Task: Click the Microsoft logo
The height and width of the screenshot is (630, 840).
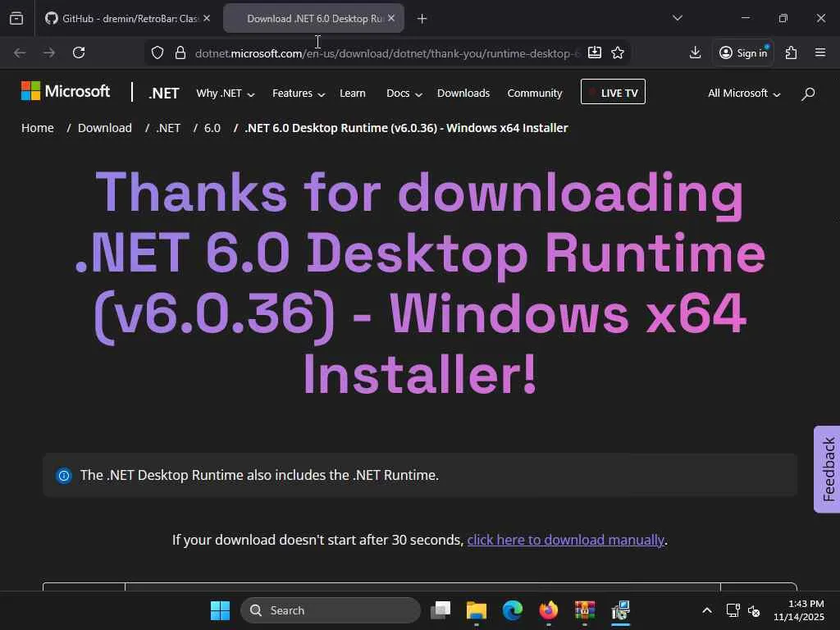Action: [x=66, y=91]
